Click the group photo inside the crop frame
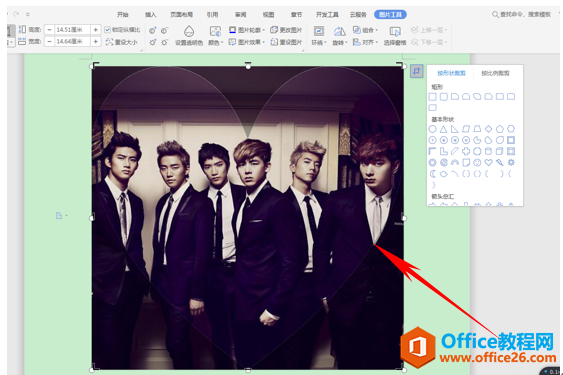Screen dimensions: 563x375 coord(247,218)
